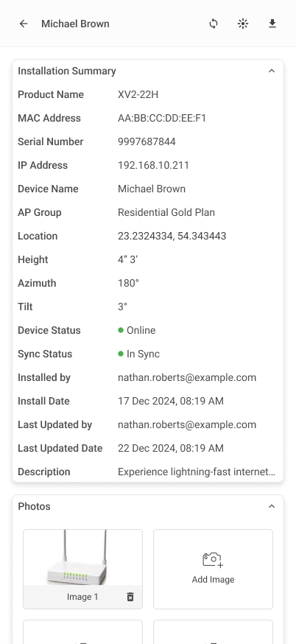The height and width of the screenshot is (644, 296).
Task: Click the truncated Description text
Action: point(197,472)
